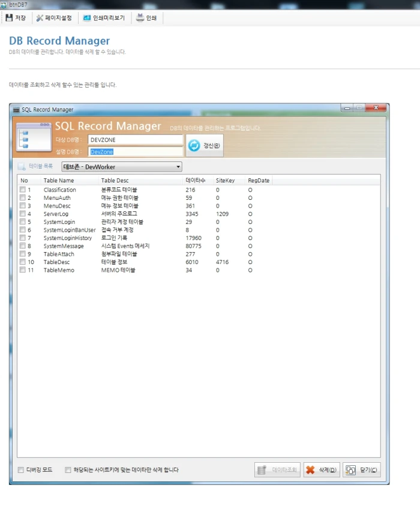Click the 삭제(D) delete button label
Screen dimensions: 420x530
point(328,470)
